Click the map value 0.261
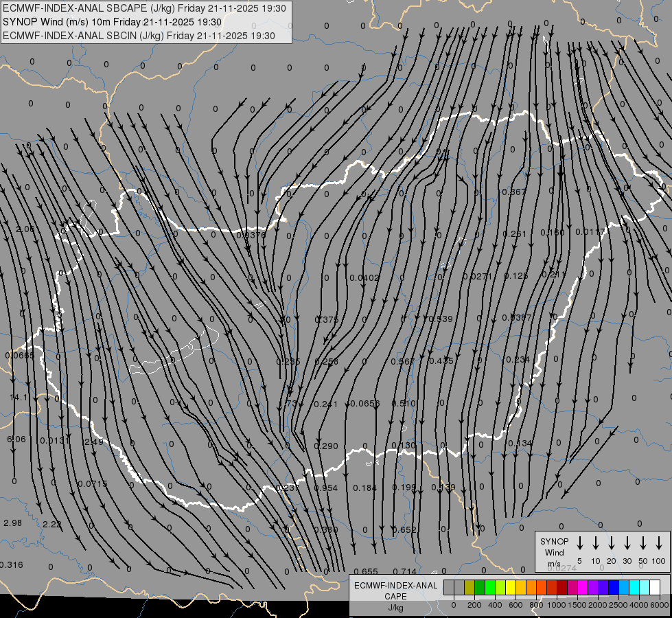 point(514,233)
